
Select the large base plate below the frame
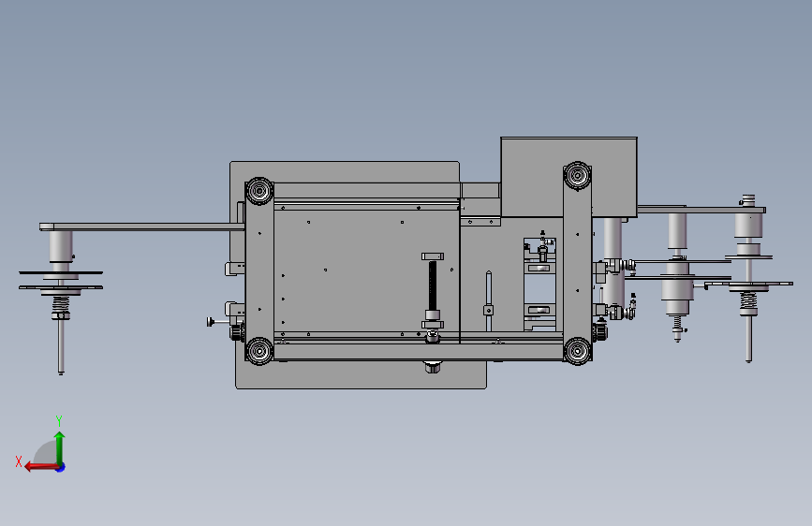tap(361, 374)
